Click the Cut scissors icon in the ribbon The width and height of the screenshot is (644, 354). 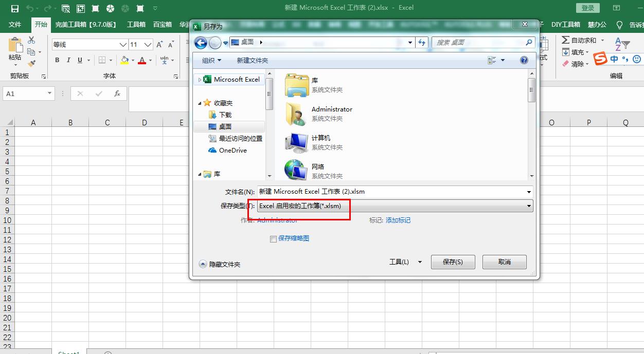point(31,41)
